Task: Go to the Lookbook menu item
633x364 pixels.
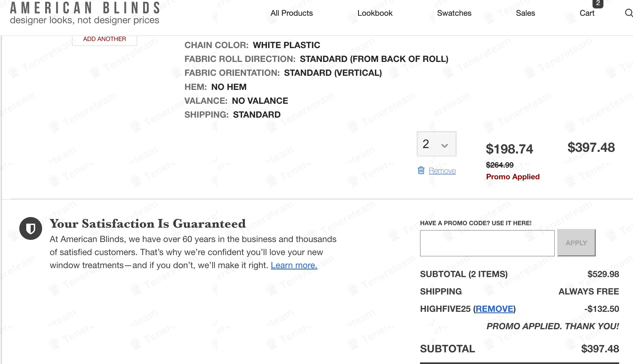Action: [375, 13]
